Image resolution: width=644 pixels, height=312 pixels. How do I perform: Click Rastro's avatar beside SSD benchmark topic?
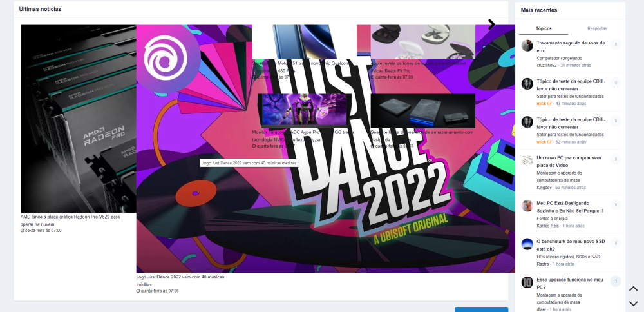pyautogui.click(x=527, y=244)
